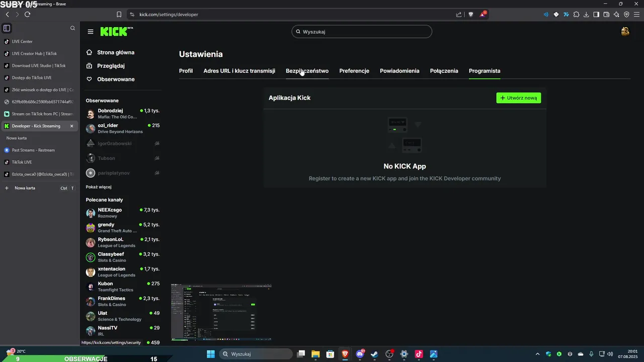Open offline channel IgorGrabowski

pos(122,144)
